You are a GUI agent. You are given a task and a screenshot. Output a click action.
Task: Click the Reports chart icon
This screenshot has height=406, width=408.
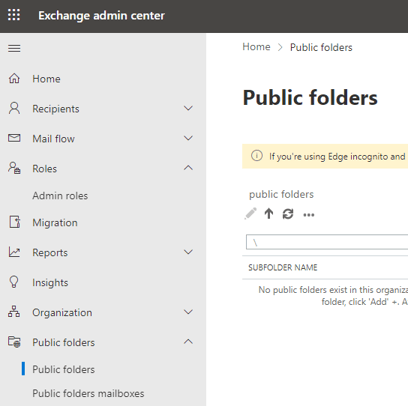(14, 252)
